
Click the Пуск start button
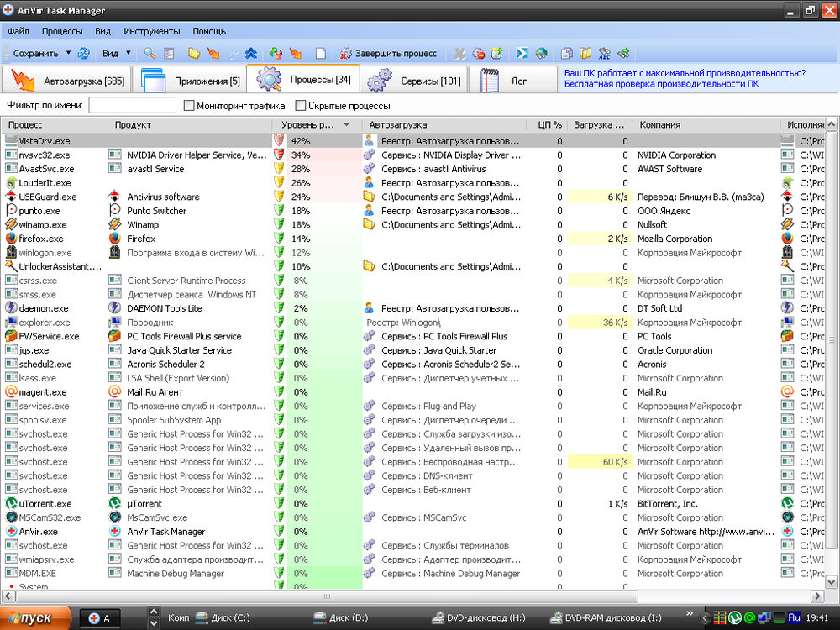[36, 617]
